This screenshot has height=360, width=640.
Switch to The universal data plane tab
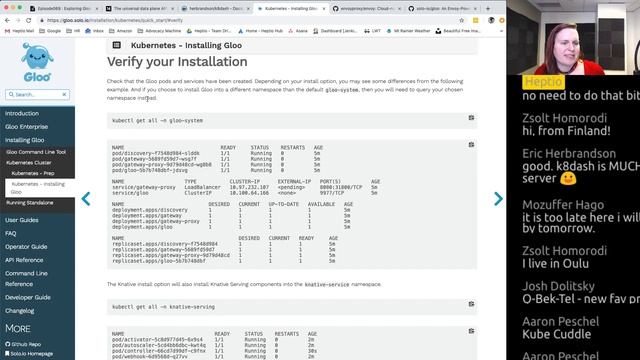click(x=140, y=8)
